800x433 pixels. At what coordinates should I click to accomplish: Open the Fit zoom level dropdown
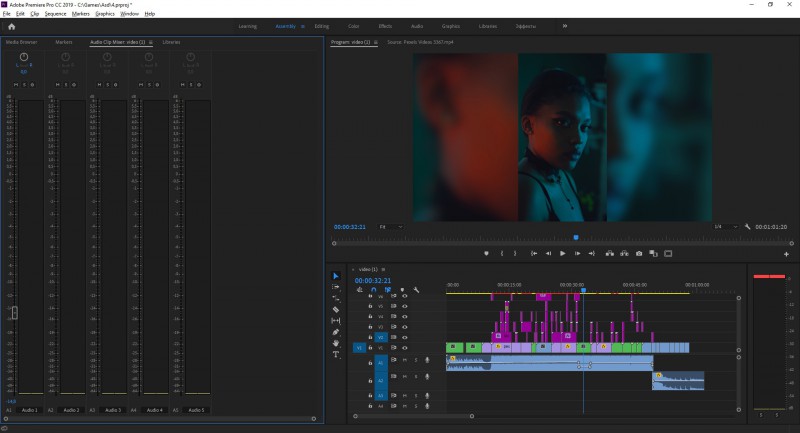point(391,227)
